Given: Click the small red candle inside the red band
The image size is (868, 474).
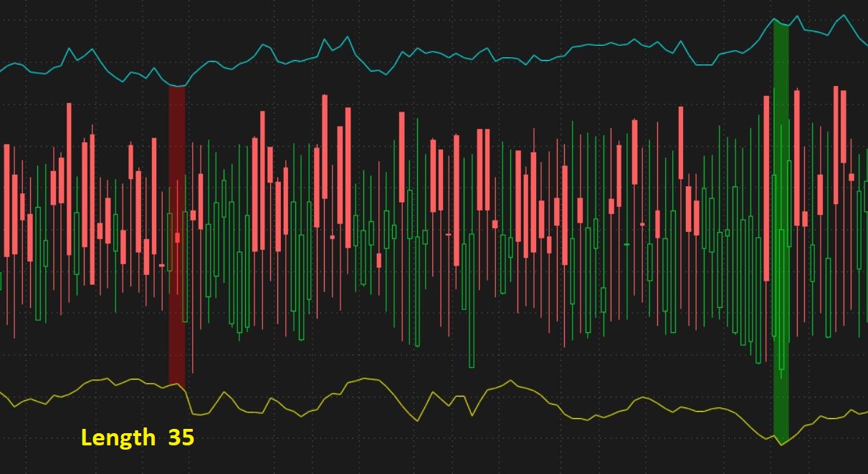Looking at the screenshot, I should point(177,237).
